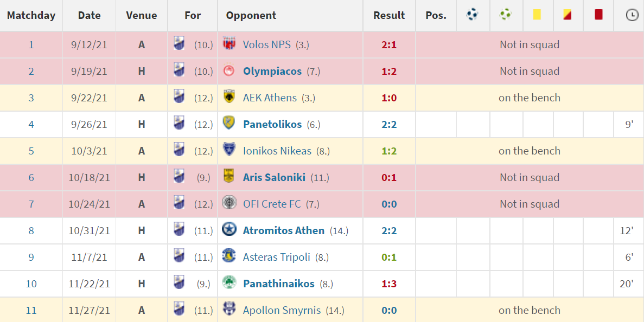Open the Panetolikos team link
This screenshot has height=322, width=644.
coord(272,124)
